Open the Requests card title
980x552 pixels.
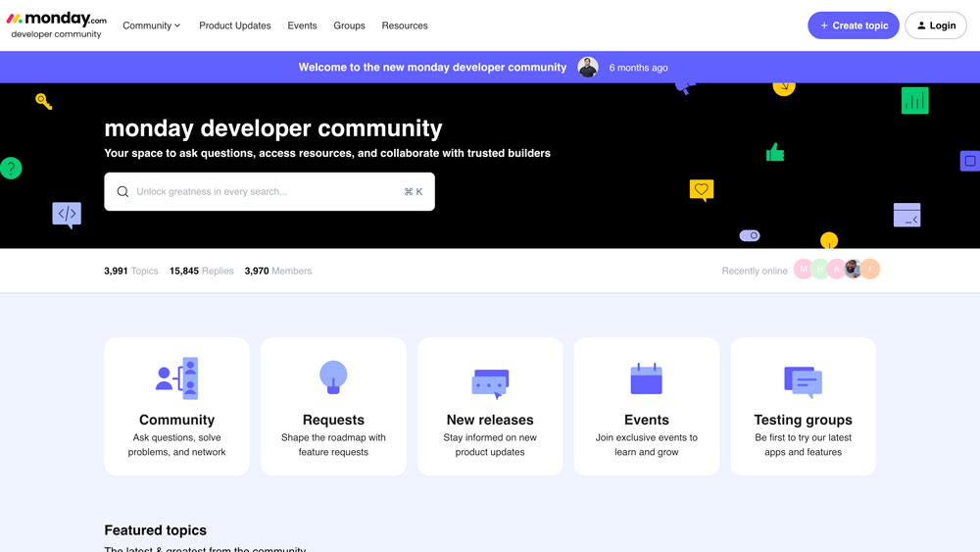click(x=333, y=420)
